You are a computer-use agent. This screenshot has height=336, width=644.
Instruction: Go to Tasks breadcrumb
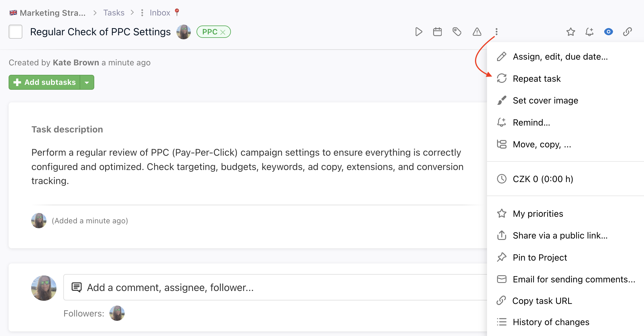pos(114,13)
